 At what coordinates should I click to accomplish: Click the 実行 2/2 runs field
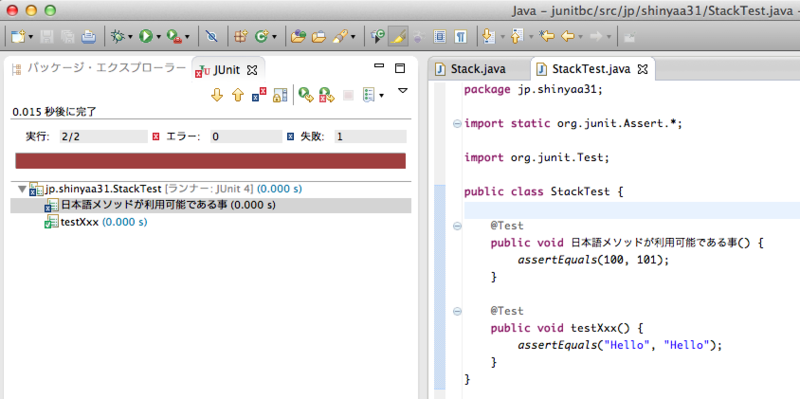103,137
